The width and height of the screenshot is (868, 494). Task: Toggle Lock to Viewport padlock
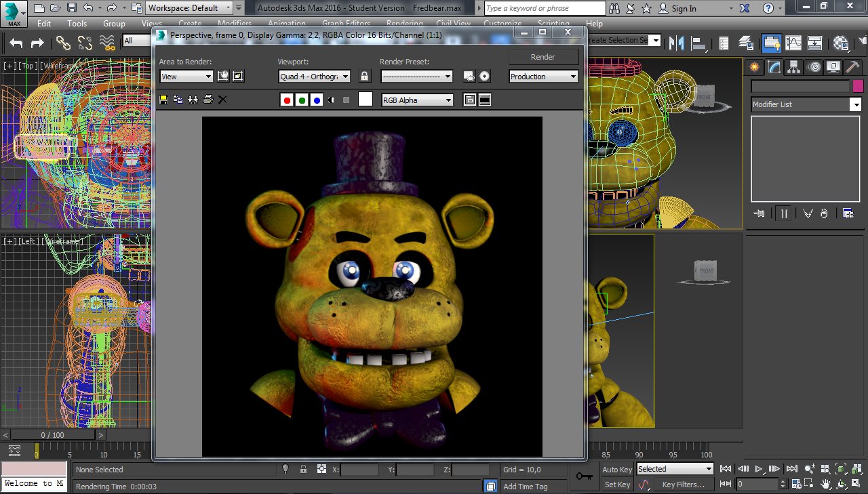[x=365, y=76]
